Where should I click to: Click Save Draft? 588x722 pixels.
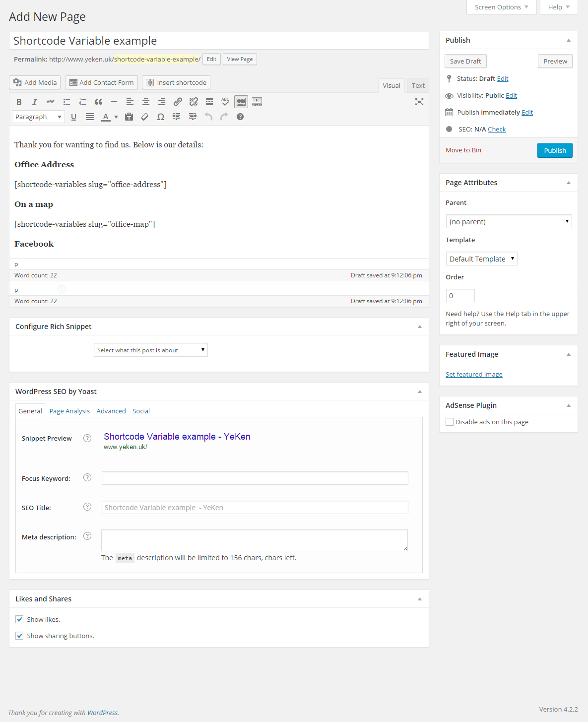[465, 61]
